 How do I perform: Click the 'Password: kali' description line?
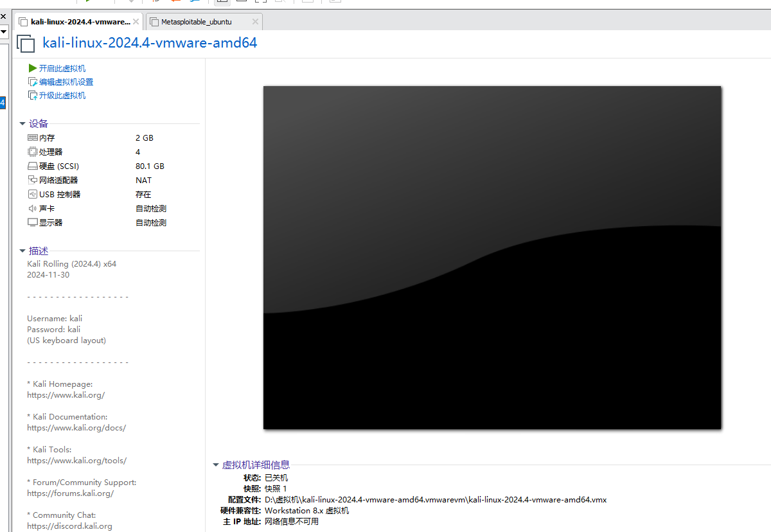click(x=53, y=329)
